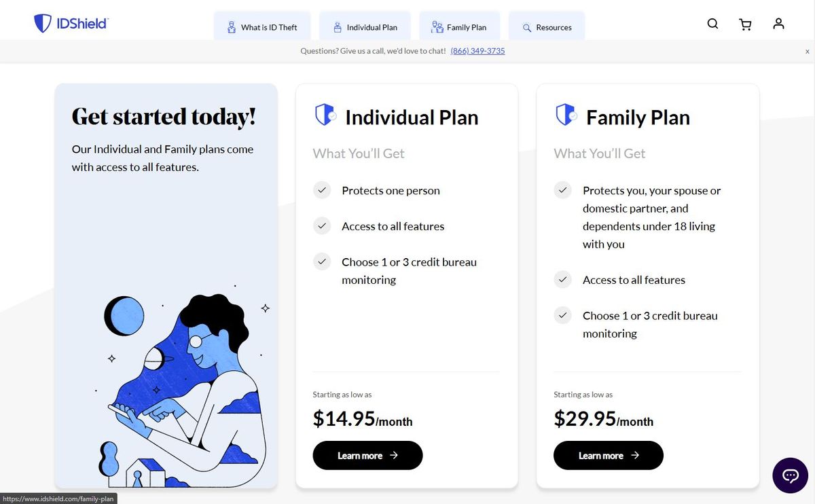Open the shopping cart icon
815x504 pixels.
pos(745,24)
